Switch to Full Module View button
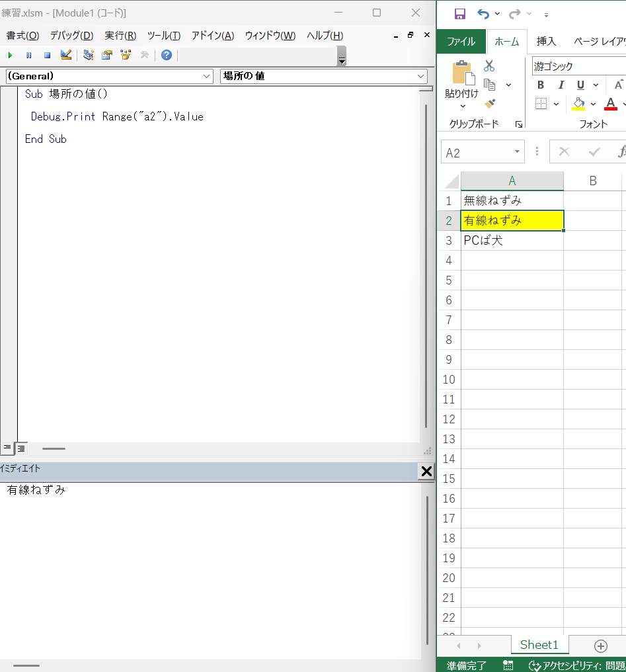 (x=21, y=448)
